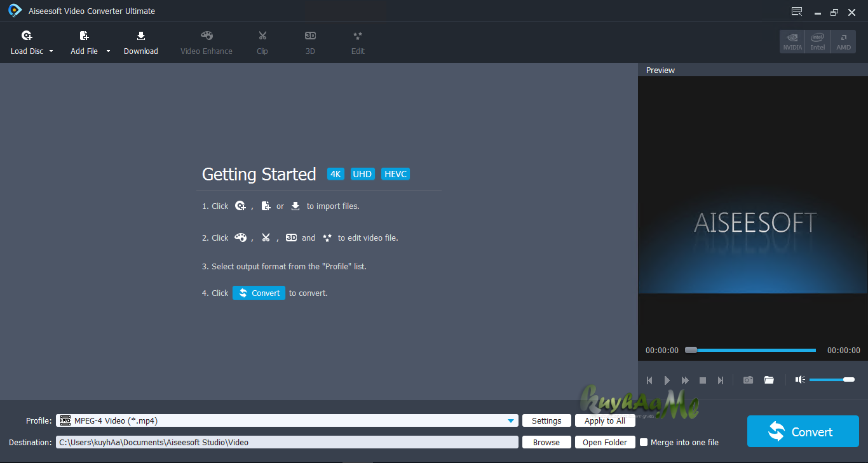Click the Settings button
Viewport: 868px width, 463px height.
[546, 420]
